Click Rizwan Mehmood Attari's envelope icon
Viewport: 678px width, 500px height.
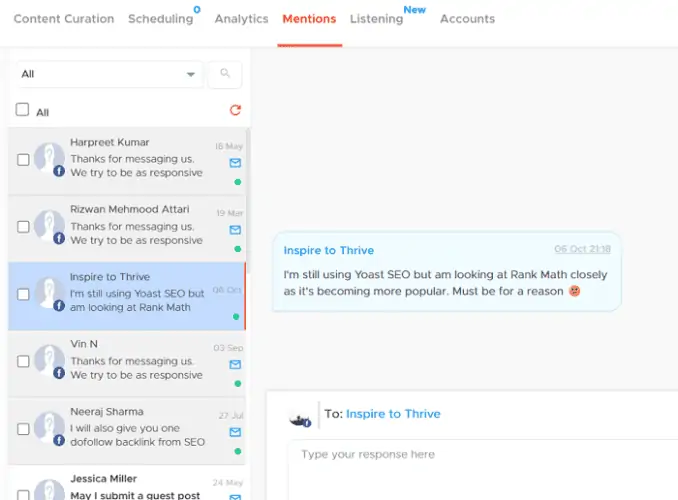tap(235, 230)
